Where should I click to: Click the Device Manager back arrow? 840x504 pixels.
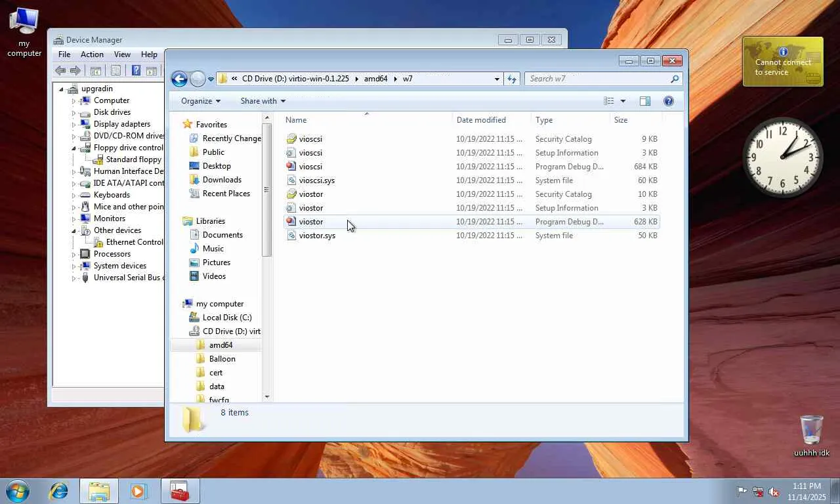click(x=60, y=71)
